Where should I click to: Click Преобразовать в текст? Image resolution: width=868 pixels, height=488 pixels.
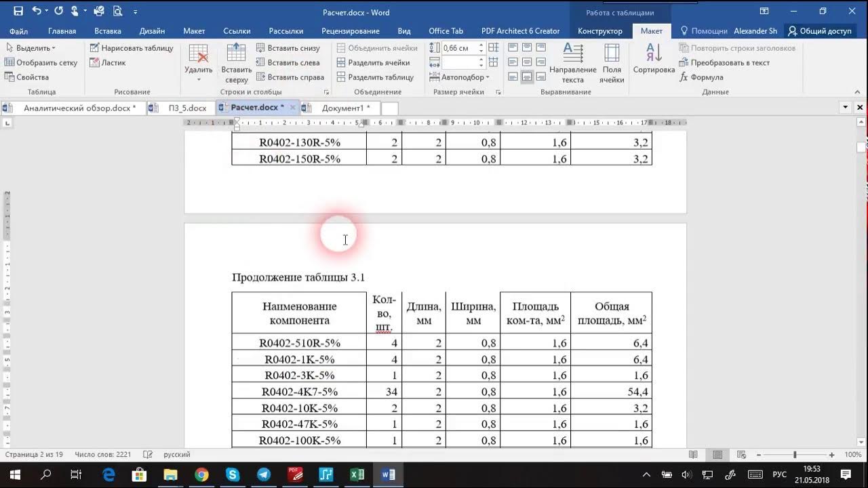724,62
